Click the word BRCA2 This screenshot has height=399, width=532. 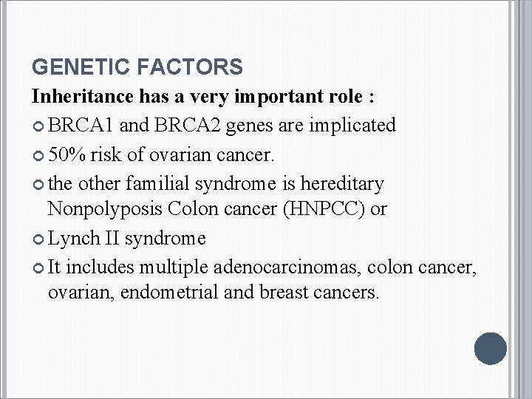188,125
